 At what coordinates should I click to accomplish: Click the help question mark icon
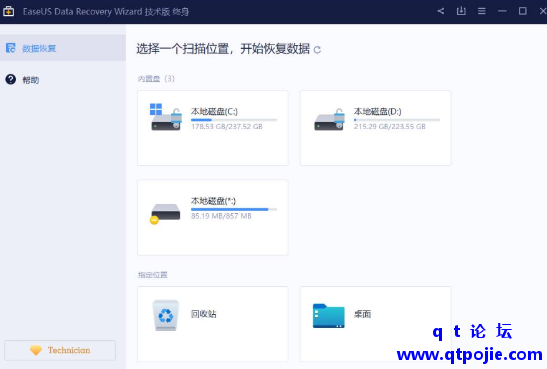11,80
